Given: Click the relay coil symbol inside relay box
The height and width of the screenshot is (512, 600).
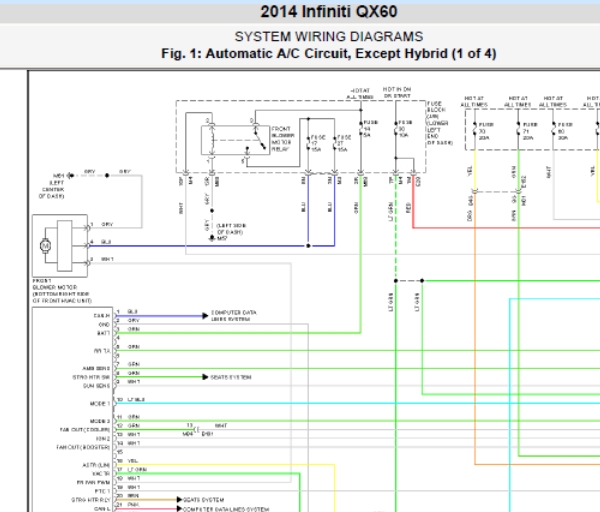Looking at the screenshot, I should coord(212,140).
